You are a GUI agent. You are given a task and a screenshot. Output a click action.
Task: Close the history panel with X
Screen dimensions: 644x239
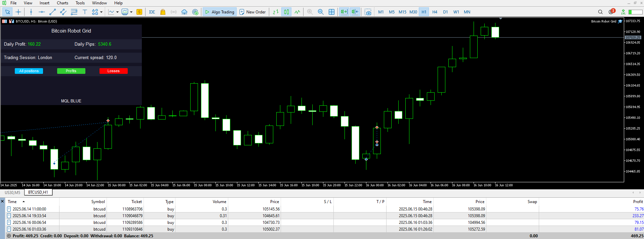click(2, 201)
